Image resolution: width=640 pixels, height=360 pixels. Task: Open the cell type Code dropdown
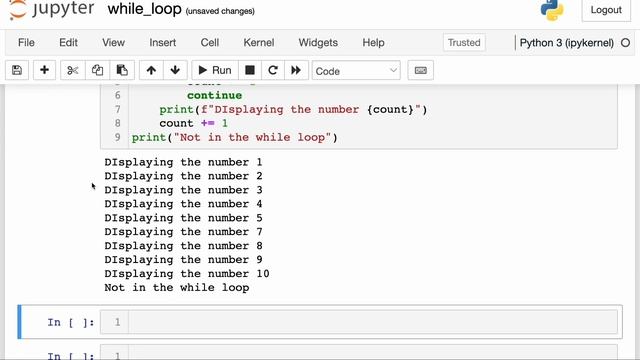point(356,71)
